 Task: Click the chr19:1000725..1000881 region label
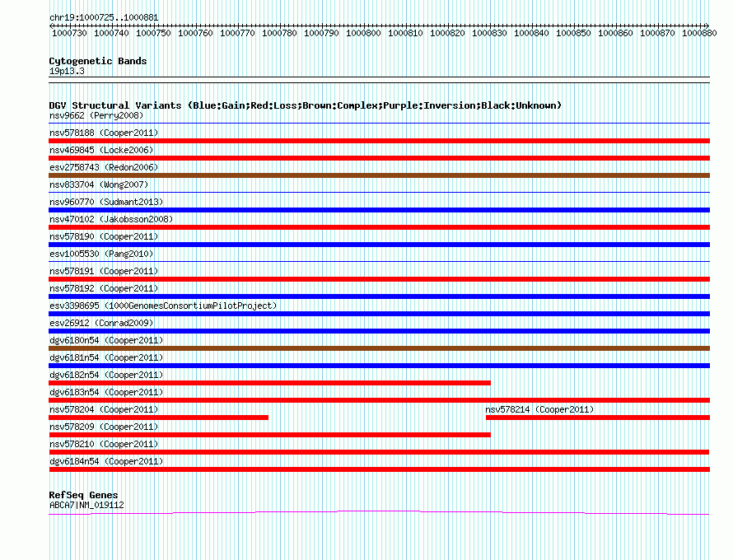(x=104, y=18)
